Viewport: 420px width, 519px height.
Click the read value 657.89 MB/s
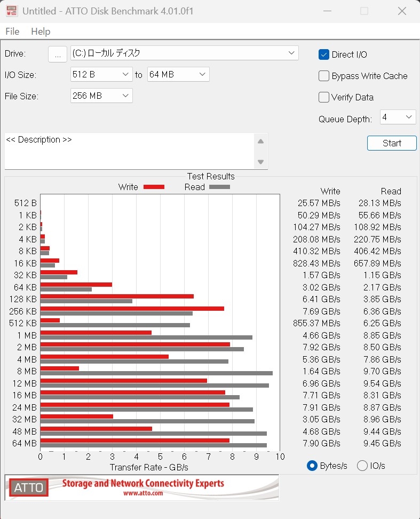pos(377,263)
